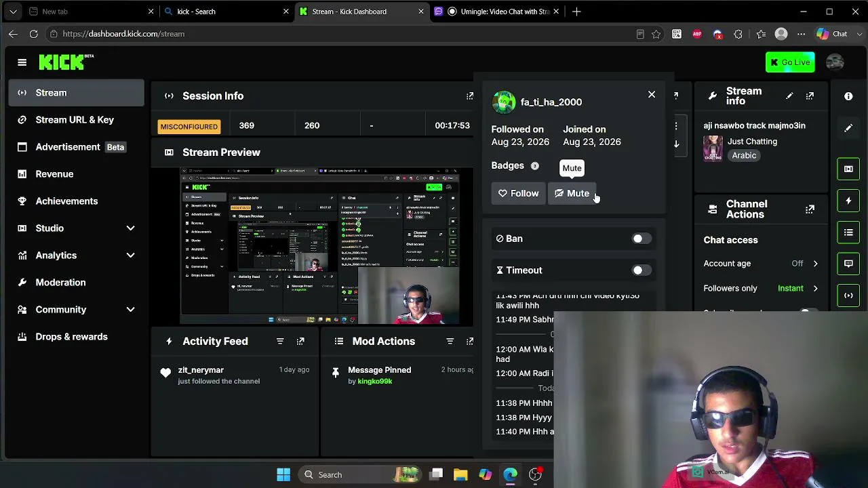
Task: Open browser Settings and more menu
Action: click(x=801, y=34)
